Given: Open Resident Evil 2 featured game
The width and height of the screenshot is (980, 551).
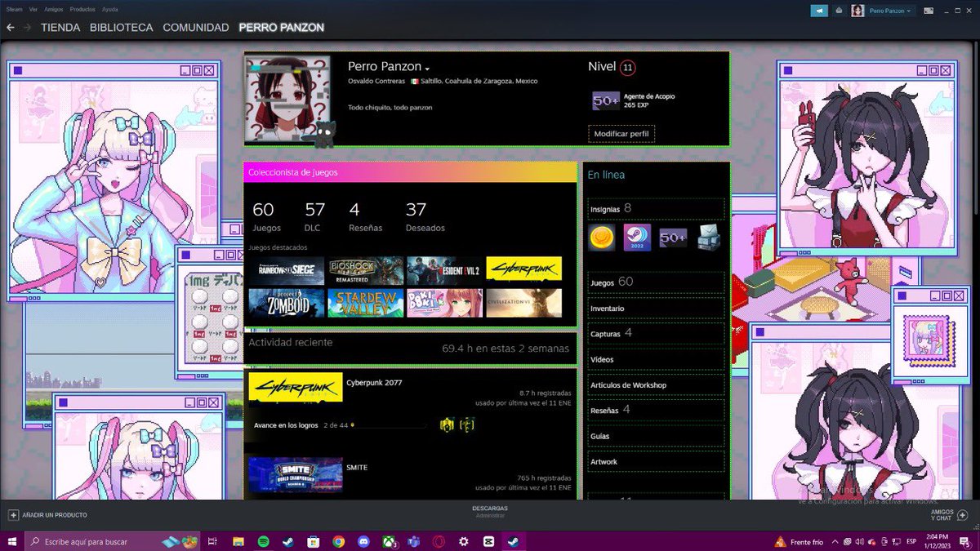Looking at the screenshot, I should (444, 269).
